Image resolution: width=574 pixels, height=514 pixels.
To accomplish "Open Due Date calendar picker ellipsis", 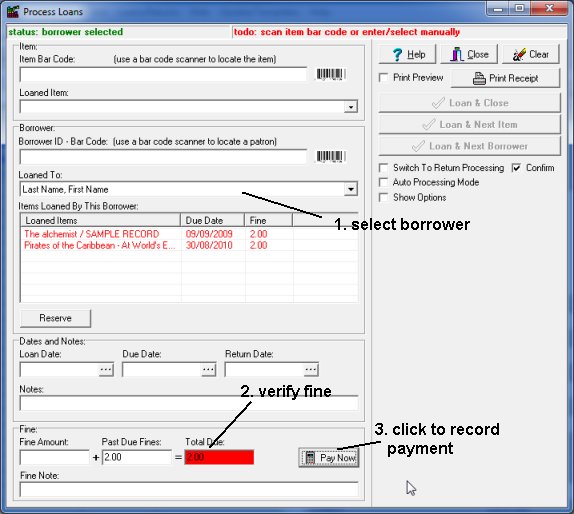I will pyautogui.click(x=208, y=370).
